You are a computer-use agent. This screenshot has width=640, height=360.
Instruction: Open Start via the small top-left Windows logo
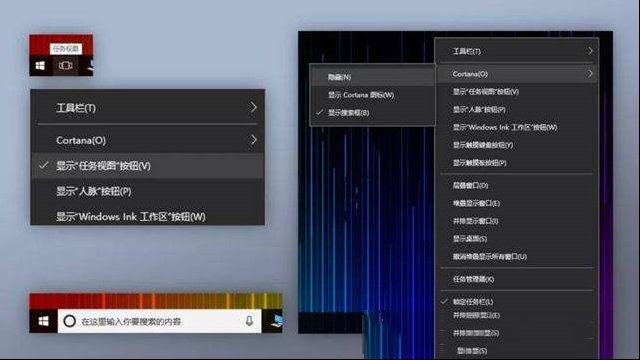pyautogui.click(x=40, y=65)
